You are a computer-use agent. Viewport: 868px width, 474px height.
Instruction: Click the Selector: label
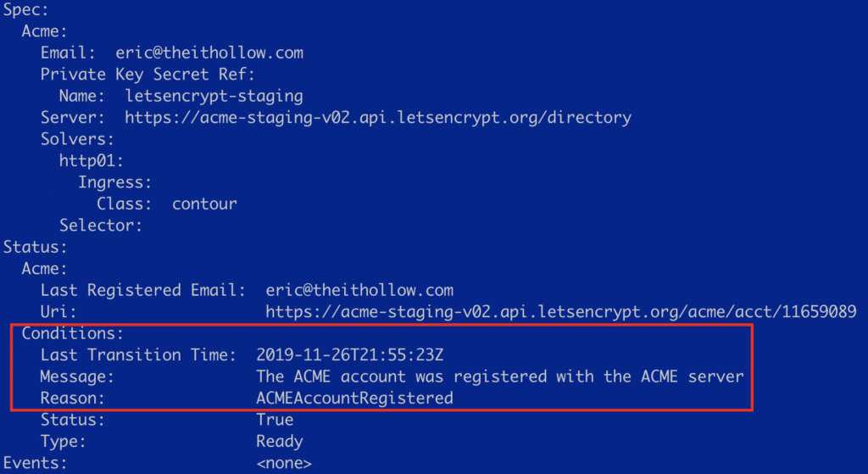pyautogui.click(x=100, y=225)
